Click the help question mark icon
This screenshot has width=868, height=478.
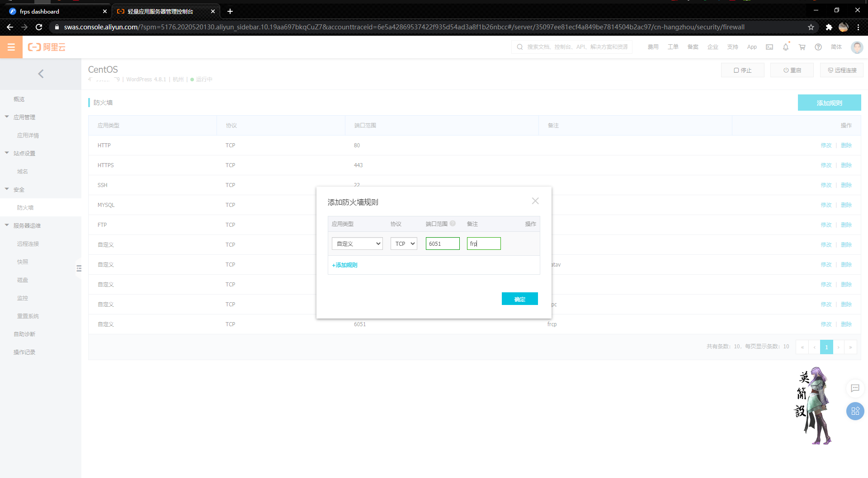818,47
